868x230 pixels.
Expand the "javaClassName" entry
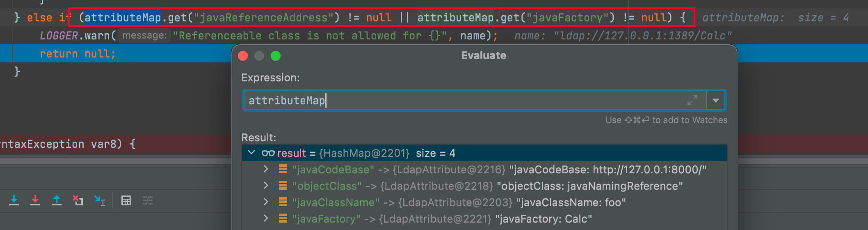[266, 202]
